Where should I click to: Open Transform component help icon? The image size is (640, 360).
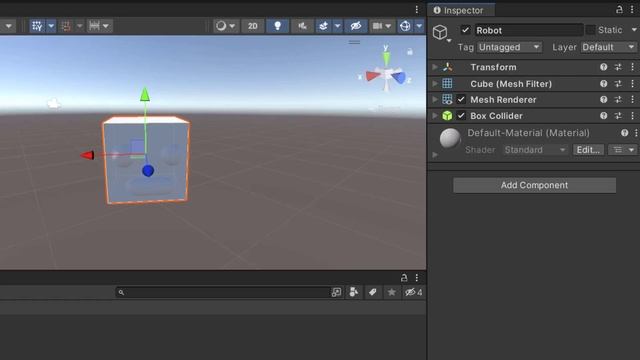pyautogui.click(x=604, y=67)
